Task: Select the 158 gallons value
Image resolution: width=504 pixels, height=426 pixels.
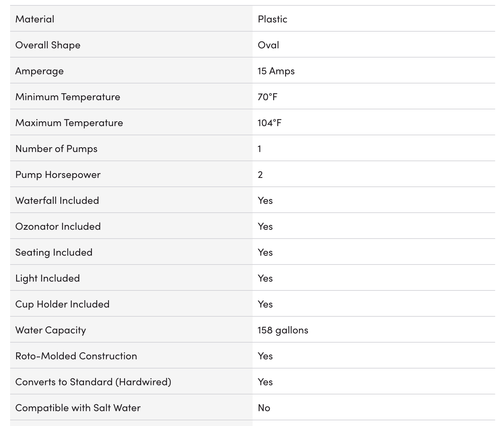Action: 283,330
